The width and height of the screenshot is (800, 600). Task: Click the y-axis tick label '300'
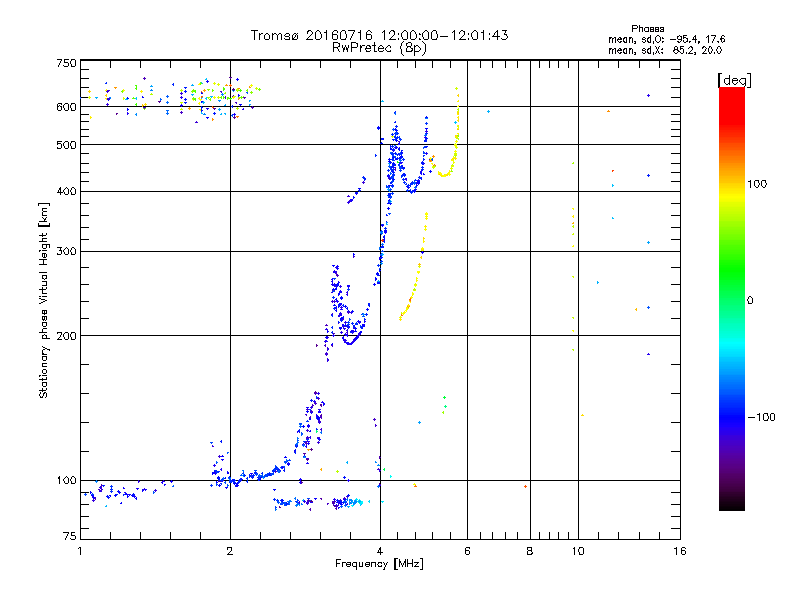[66, 252]
